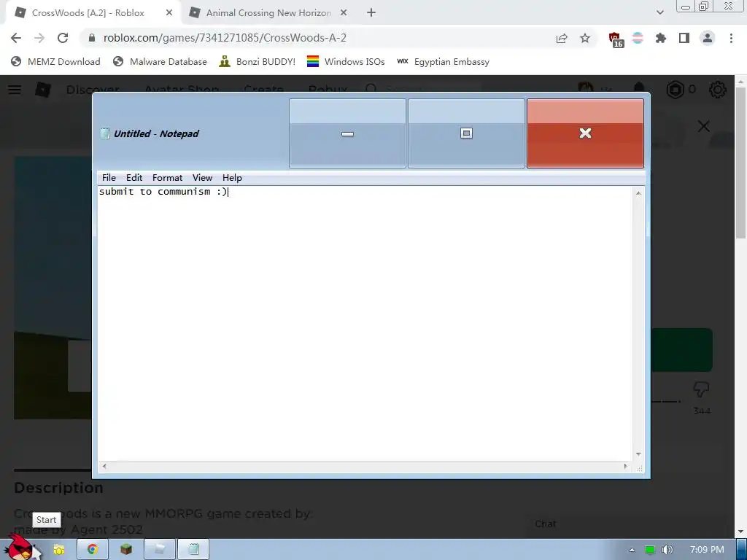Image resolution: width=747 pixels, height=560 pixels.
Task: Open a new browser tab
Action: [x=371, y=13]
